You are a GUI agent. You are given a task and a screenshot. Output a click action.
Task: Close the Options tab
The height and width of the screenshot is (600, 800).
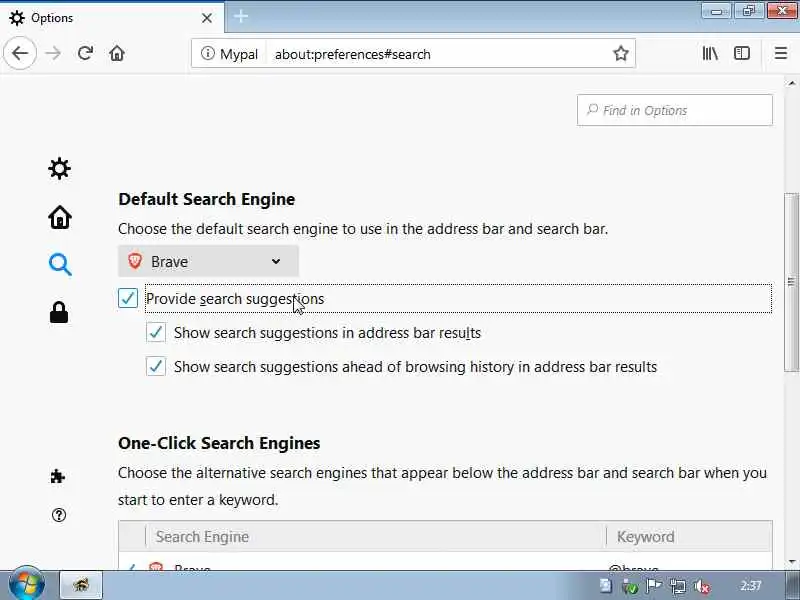click(207, 18)
